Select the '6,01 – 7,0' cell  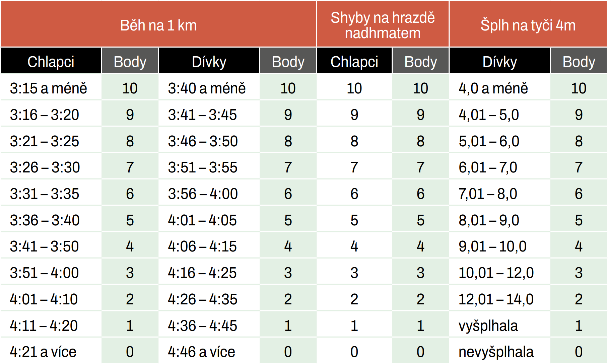[500, 166]
